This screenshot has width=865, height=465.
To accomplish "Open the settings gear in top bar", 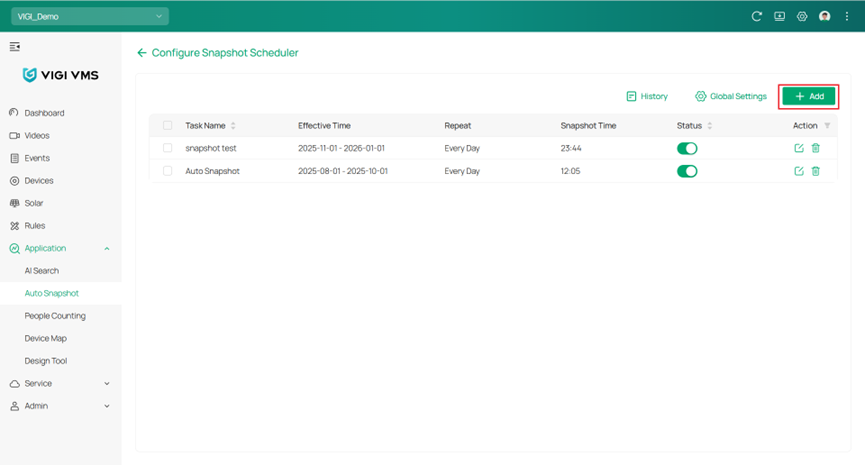I will 802,17.
